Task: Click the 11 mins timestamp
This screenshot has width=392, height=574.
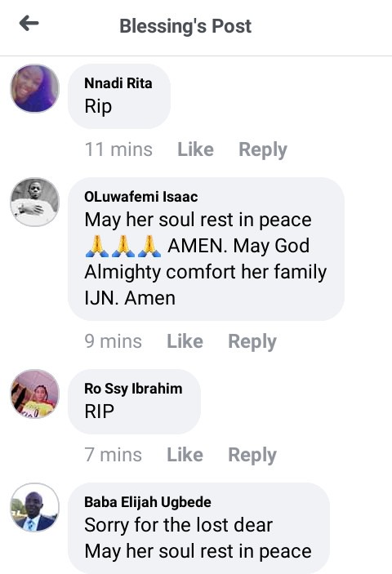Action: pyautogui.click(x=118, y=149)
